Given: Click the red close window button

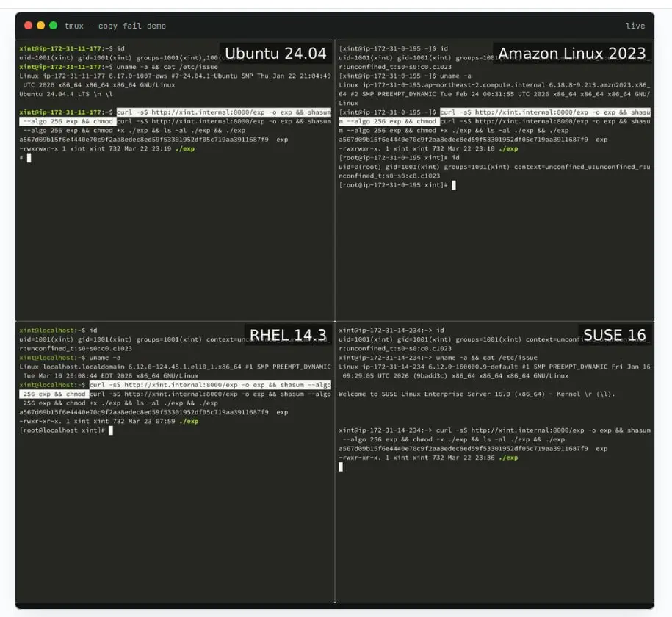Looking at the screenshot, I should [29, 26].
